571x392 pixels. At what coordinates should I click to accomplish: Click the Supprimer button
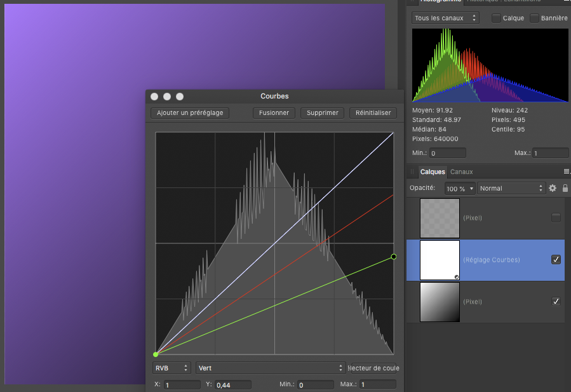click(x=322, y=113)
